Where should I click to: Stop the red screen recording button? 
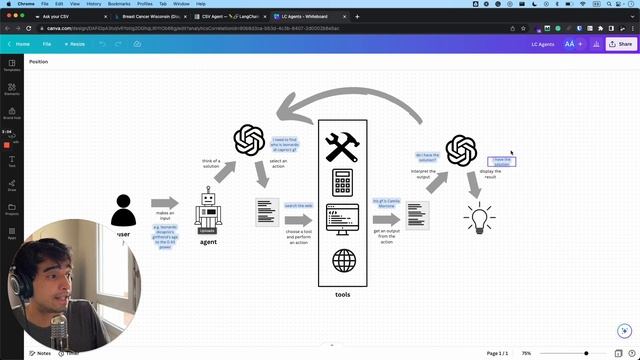click(x=7, y=145)
